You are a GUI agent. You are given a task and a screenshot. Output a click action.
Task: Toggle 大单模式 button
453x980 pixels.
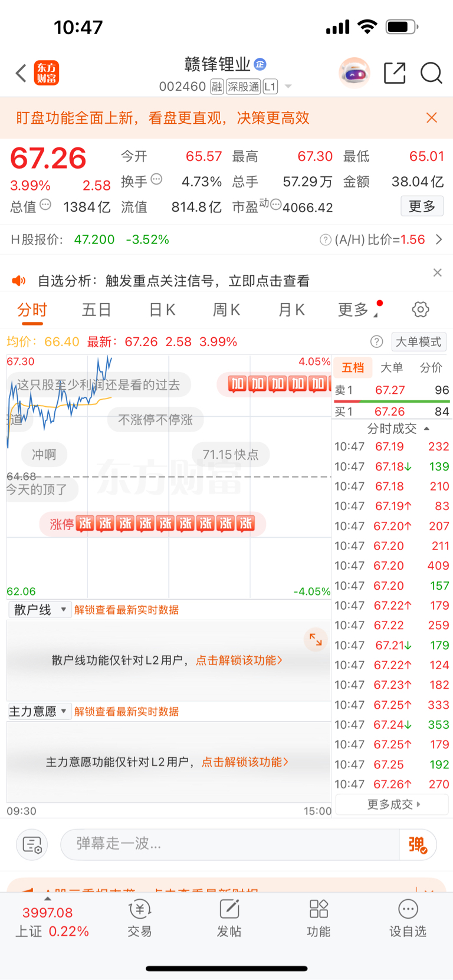pos(418,342)
